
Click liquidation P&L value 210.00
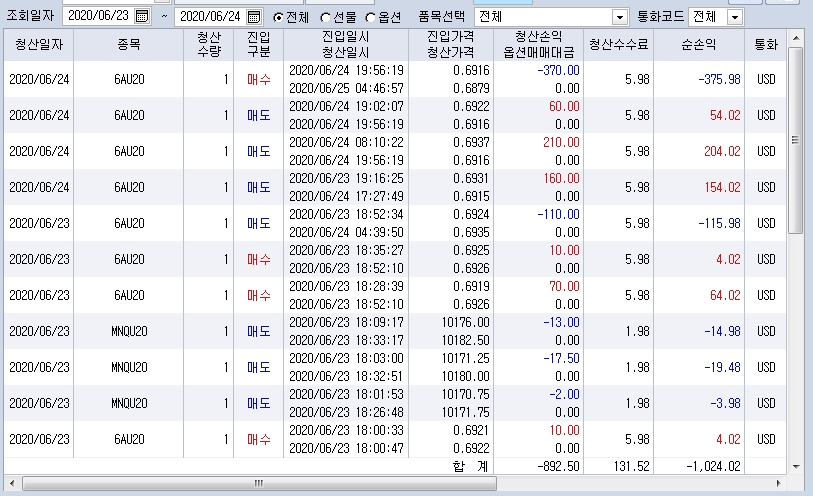(562, 143)
